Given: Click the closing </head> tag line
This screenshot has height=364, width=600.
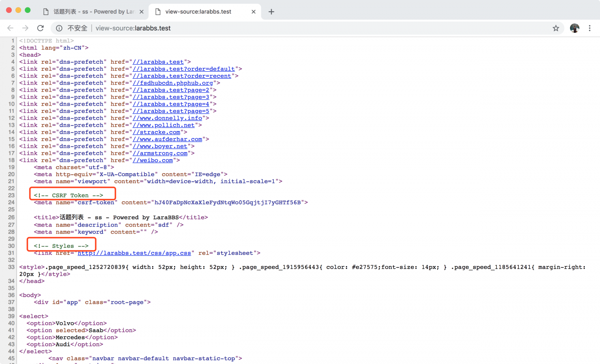Looking at the screenshot, I should click(32, 281).
